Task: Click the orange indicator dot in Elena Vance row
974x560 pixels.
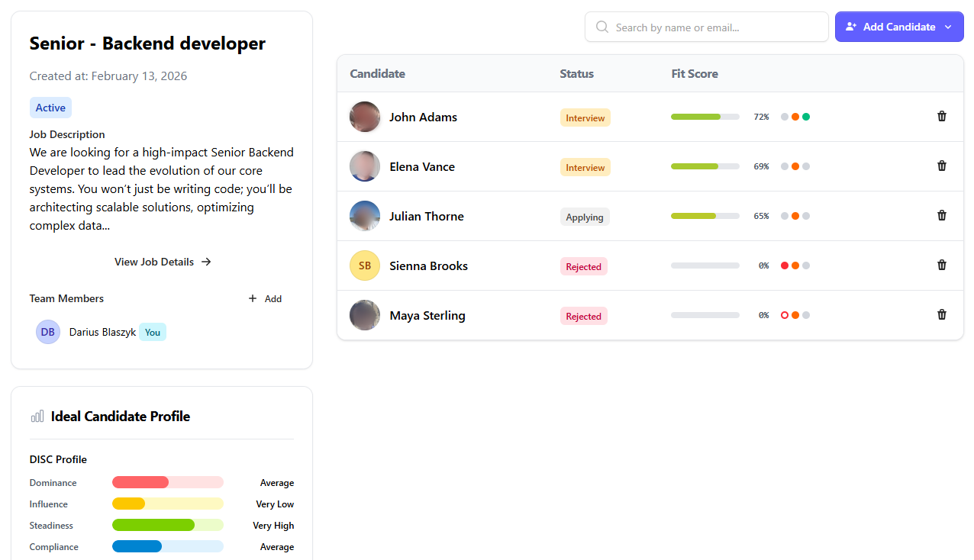Action: pyautogui.click(x=795, y=166)
